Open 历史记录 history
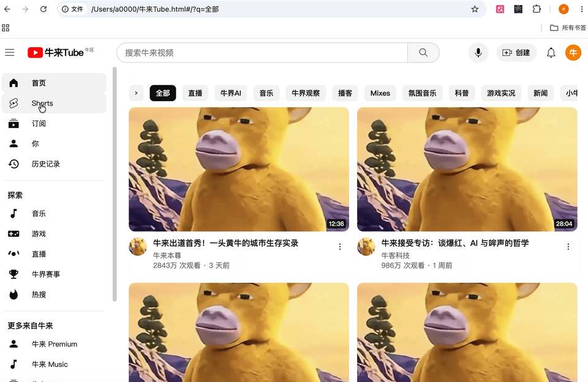The height and width of the screenshot is (382, 588). click(54, 164)
